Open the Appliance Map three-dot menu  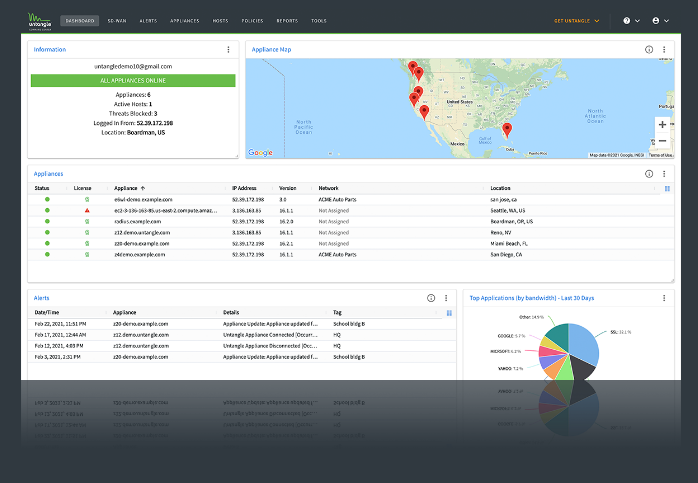tap(664, 49)
